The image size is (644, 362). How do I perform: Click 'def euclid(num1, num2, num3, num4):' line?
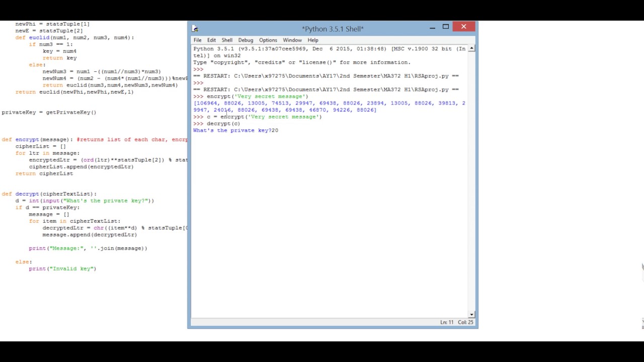[x=74, y=38]
